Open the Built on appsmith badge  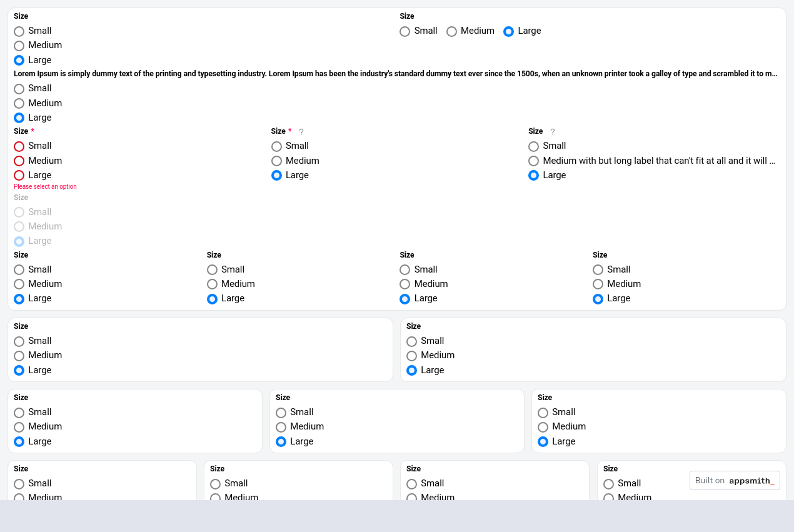click(735, 481)
